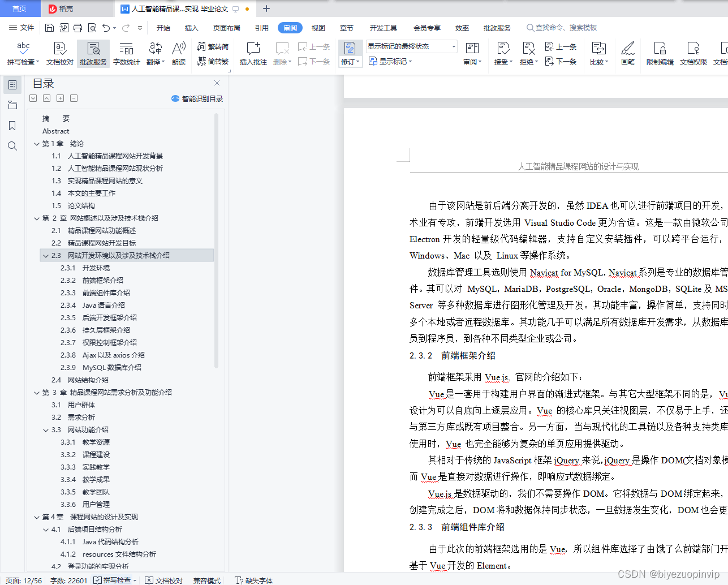The width and height of the screenshot is (728, 585).
Task: Accept change with 接受
Action: [503, 53]
